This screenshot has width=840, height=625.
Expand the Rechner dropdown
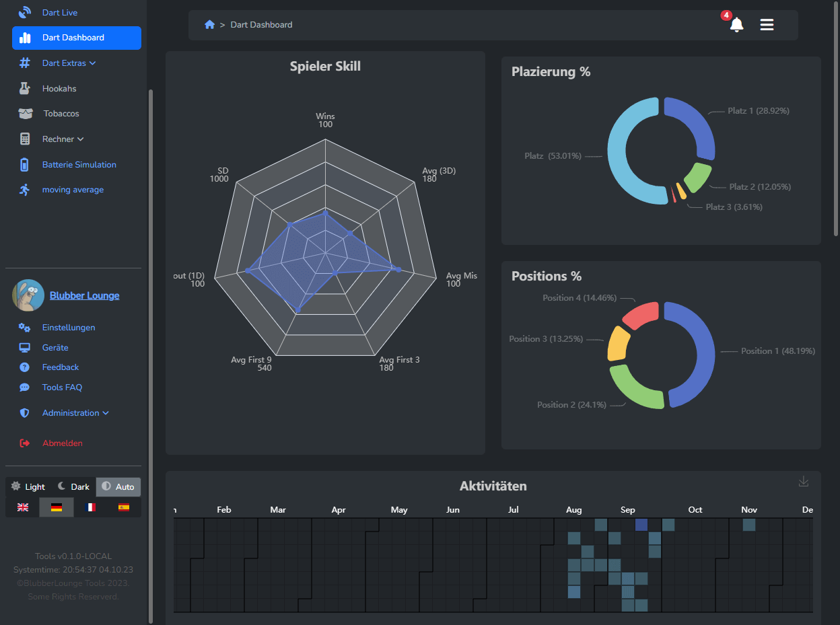(63, 139)
